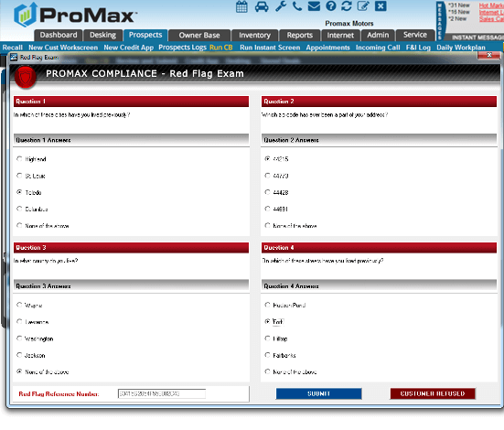Open the Prospects tab

145,35
